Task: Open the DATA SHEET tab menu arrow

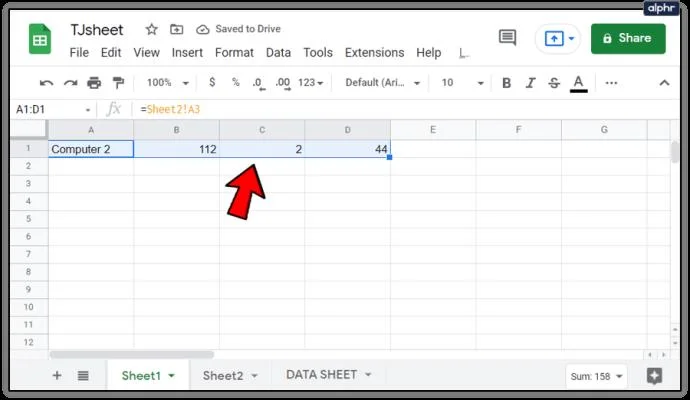Action: pos(368,375)
